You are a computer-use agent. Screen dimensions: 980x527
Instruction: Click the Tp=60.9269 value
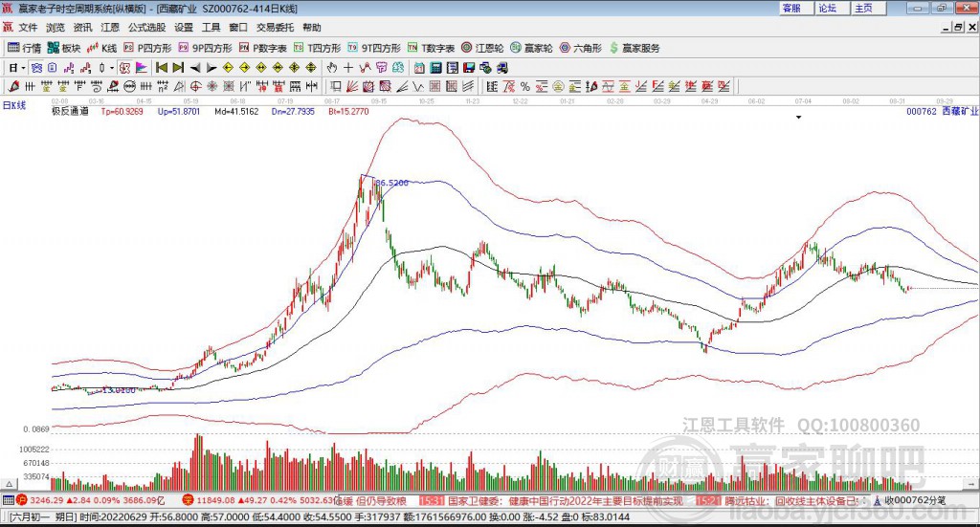click(x=122, y=111)
